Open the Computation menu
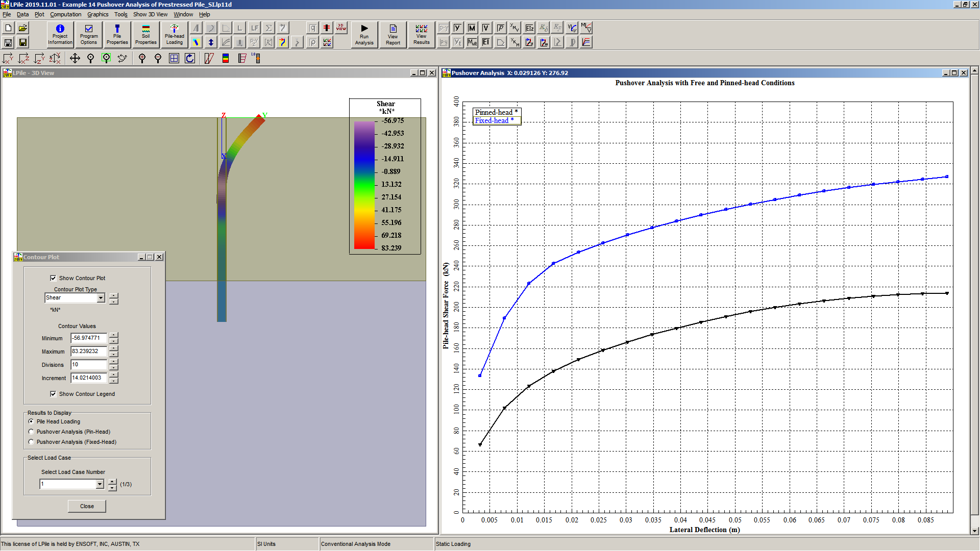 pos(65,14)
